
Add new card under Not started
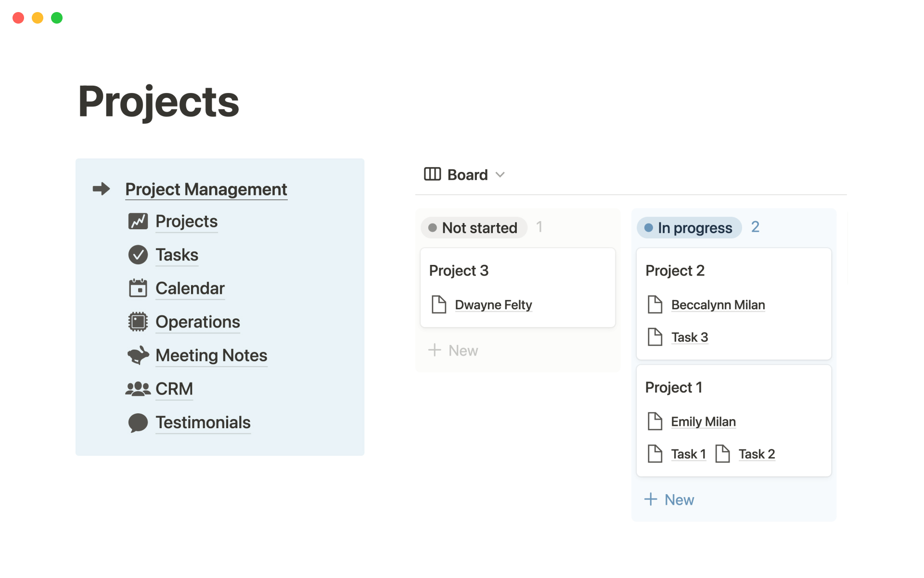coord(453,351)
